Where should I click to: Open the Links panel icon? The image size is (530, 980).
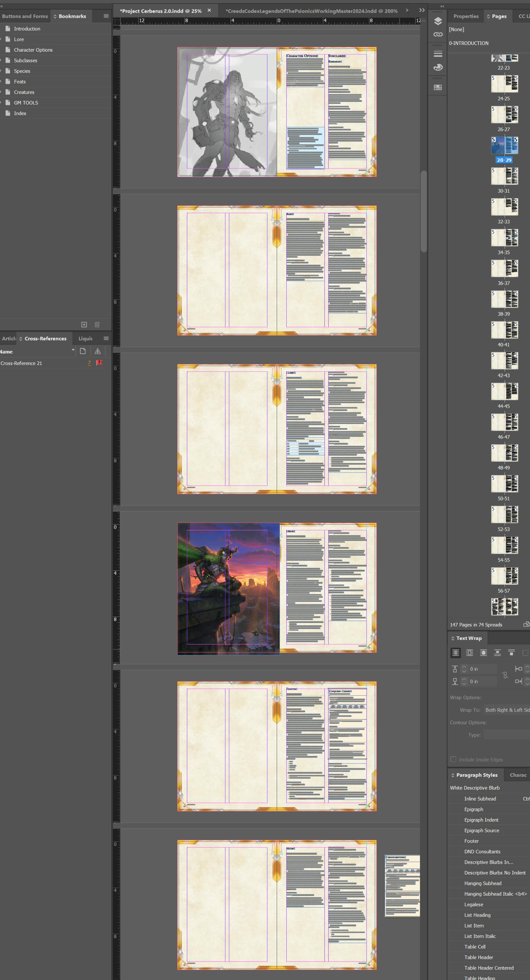click(x=438, y=34)
